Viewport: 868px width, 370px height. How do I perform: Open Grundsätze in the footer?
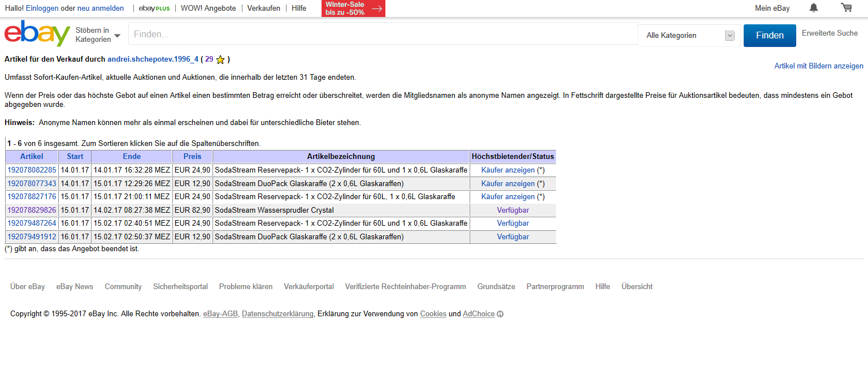coord(496,287)
